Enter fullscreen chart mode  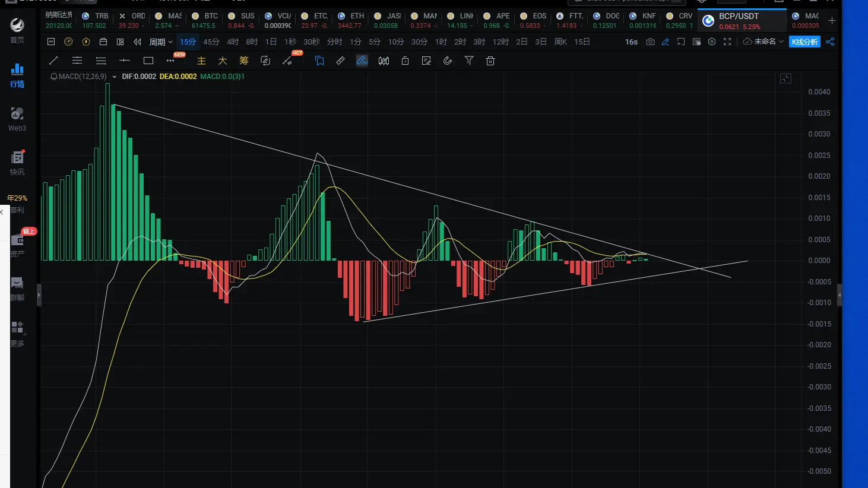(727, 42)
